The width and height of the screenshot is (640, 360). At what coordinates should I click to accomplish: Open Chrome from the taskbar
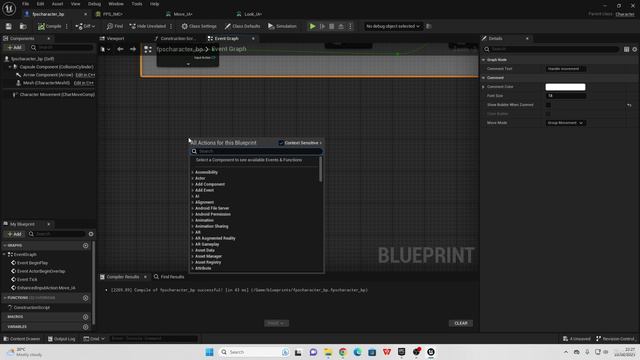coord(342,352)
